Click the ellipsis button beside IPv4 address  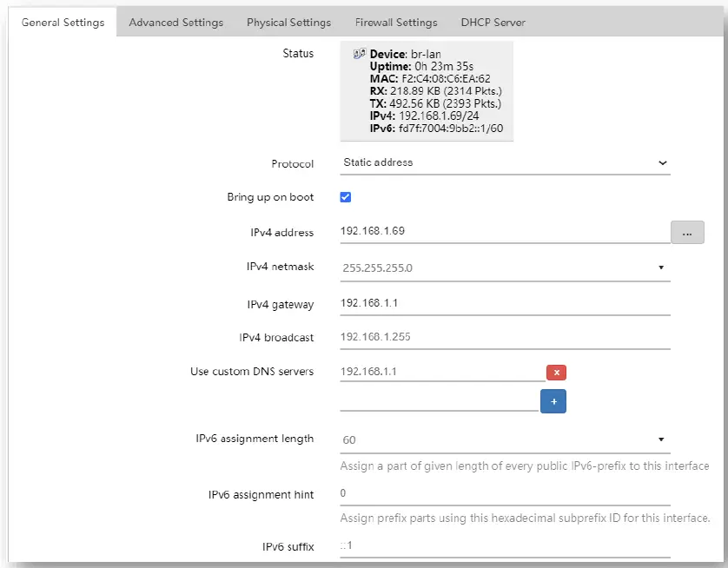[x=687, y=233]
